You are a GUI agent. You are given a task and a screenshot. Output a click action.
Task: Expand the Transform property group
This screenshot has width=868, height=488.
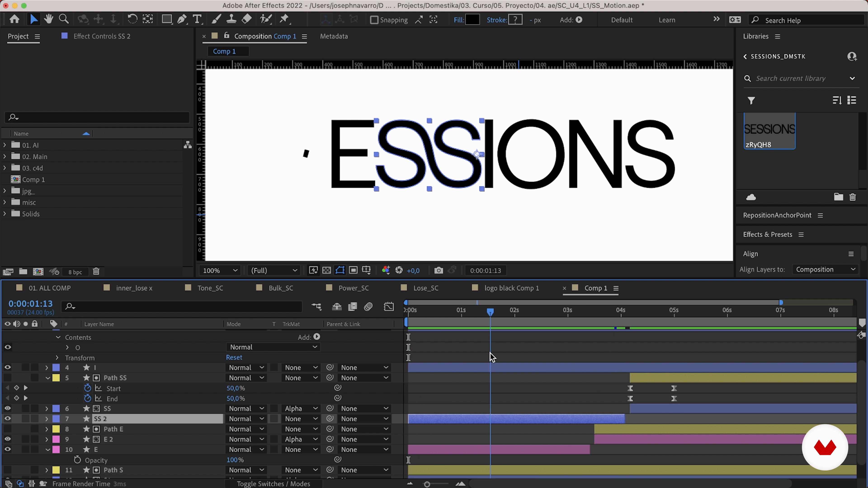point(57,358)
